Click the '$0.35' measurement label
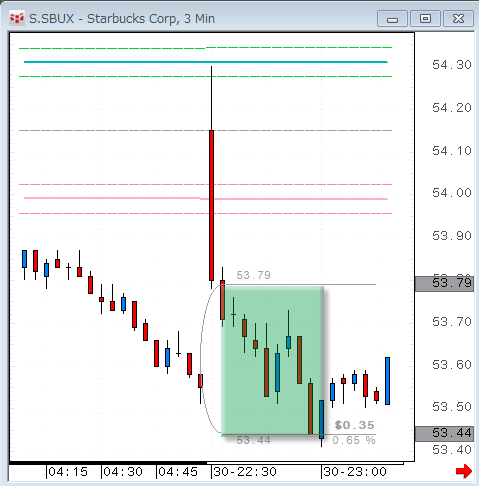Image resolution: width=479 pixels, height=486 pixels. (355, 425)
